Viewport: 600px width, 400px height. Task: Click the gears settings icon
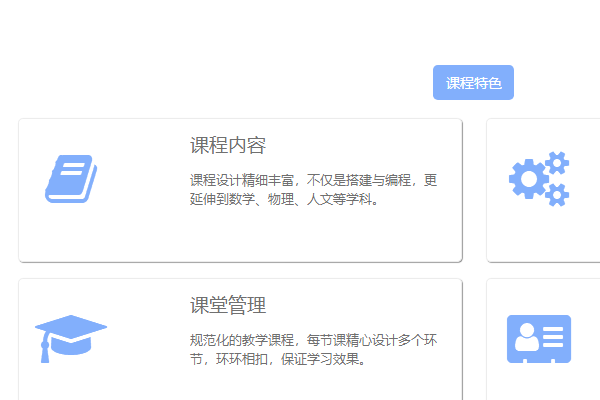click(539, 179)
